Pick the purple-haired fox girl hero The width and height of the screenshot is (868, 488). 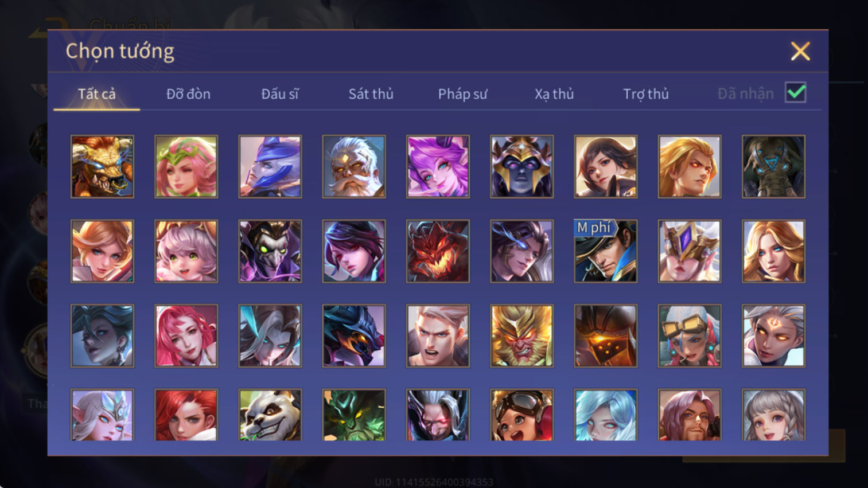click(438, 167)
